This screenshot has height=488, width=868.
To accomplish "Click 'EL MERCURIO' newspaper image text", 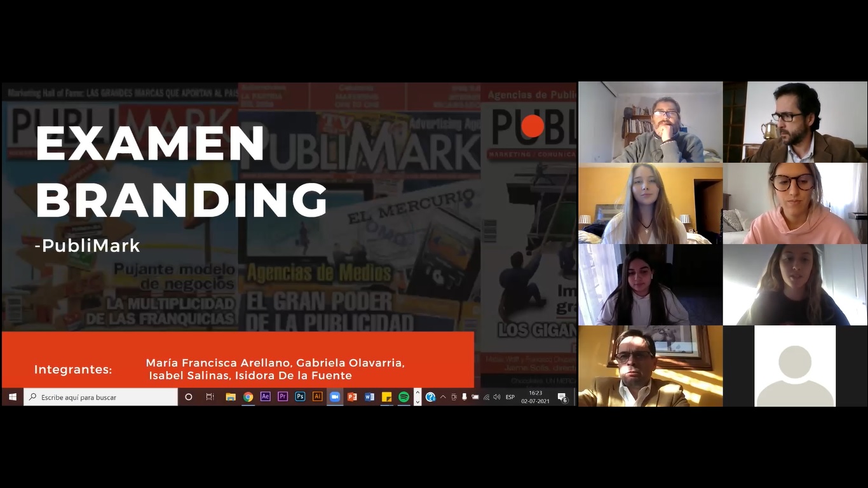I will [x=410, y=208].
